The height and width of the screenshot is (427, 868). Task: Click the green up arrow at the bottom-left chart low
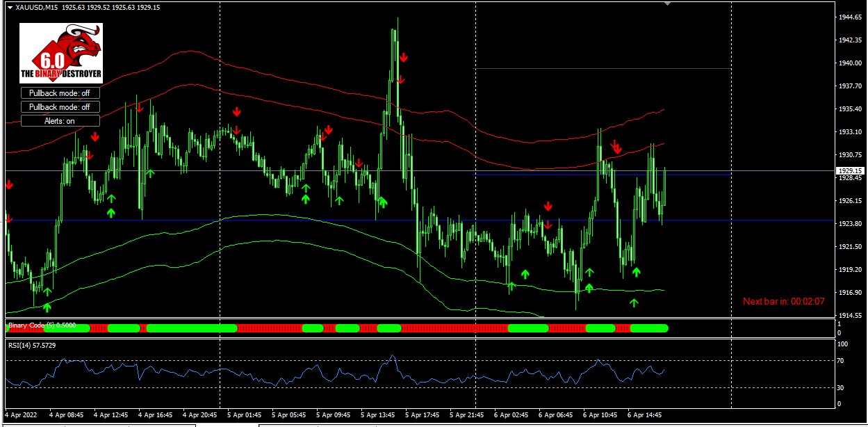tap(47, 307)
